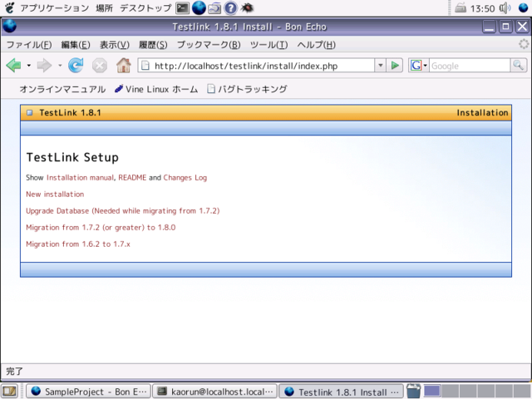This screenshot has height=399, width=532.
Task: Open the アプリケーション panel menu
Action: pyautogui.click(x=54, y=7)
